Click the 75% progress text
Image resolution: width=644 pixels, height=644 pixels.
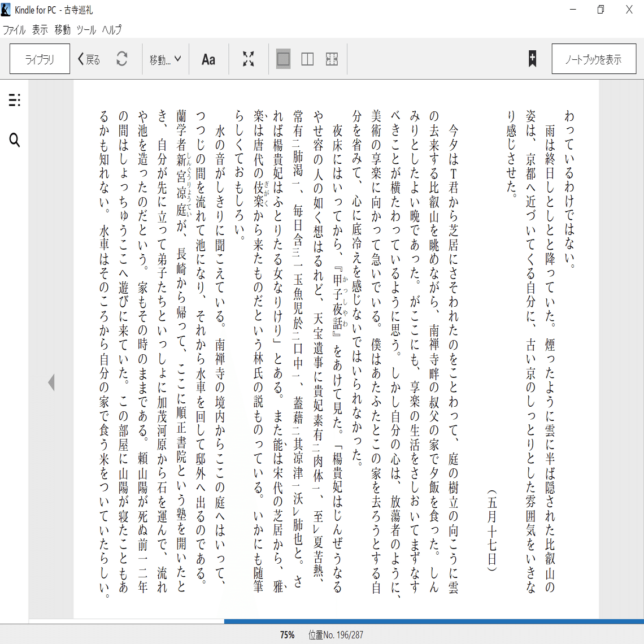287,634
